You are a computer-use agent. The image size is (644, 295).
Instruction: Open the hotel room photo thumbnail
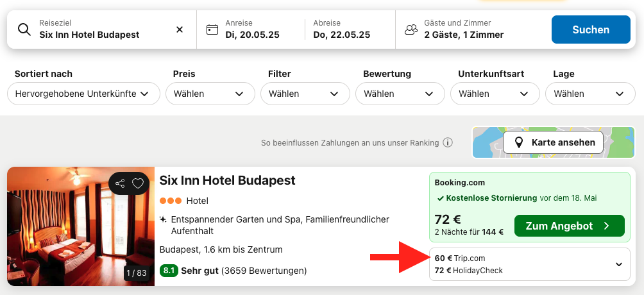pos(81,226)
